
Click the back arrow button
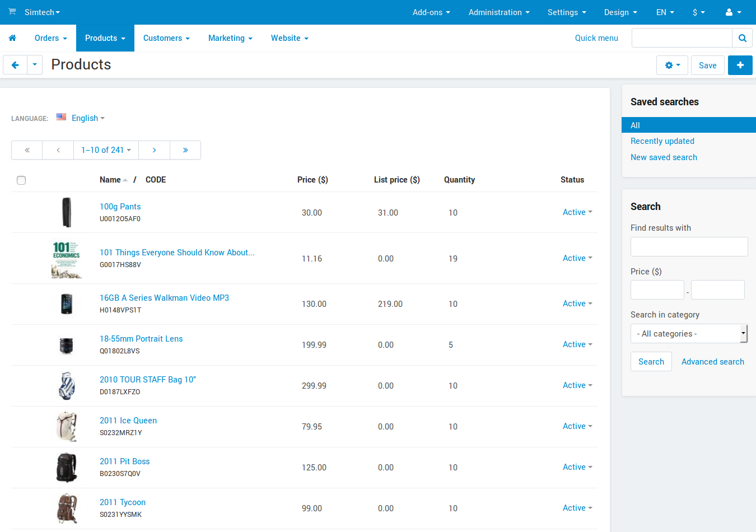pos(15,65)
